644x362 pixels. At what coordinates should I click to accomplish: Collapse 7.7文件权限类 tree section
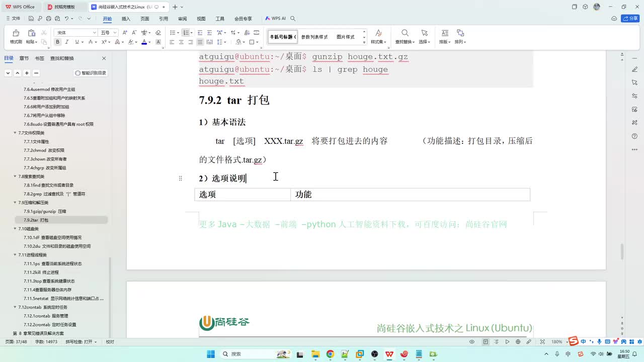point(15,133)
